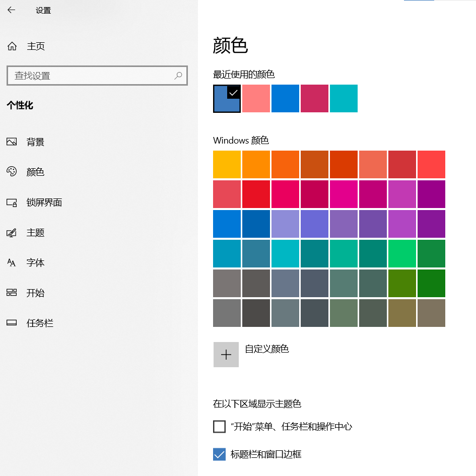The image size is (476, 476).
Task: Pick the recent bright blue swatch
Action: 285,99
